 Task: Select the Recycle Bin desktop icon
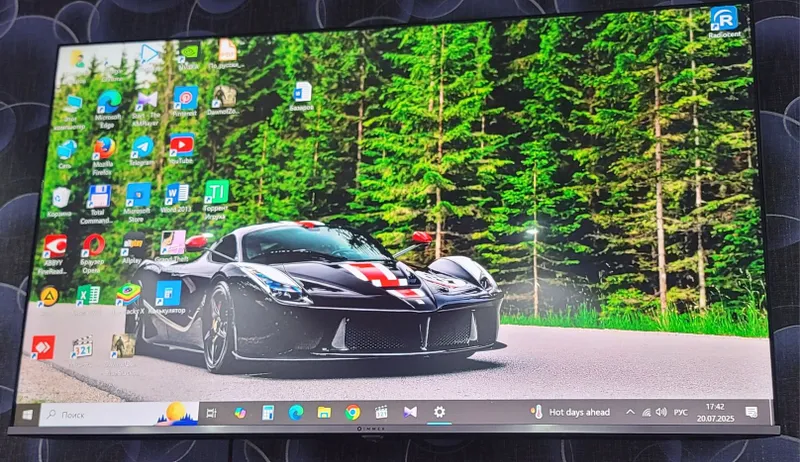(x=61, y=198)
